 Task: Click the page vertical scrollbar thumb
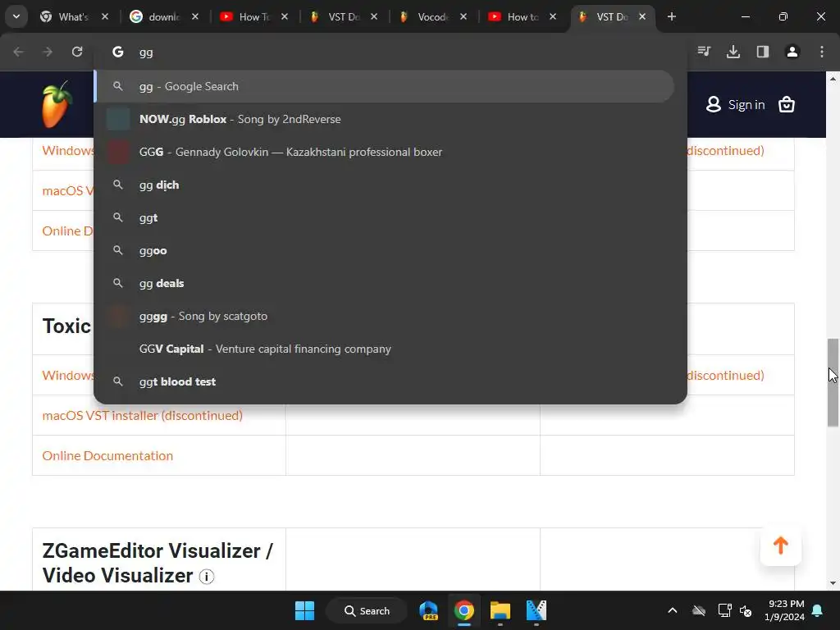click(833, 382)
